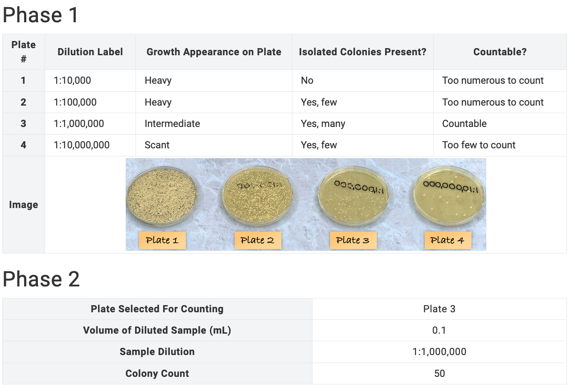This screenshot has height=392, width=575.
Task: Click the Volume of Diluted Sample value 0.1
Action: 439,330
